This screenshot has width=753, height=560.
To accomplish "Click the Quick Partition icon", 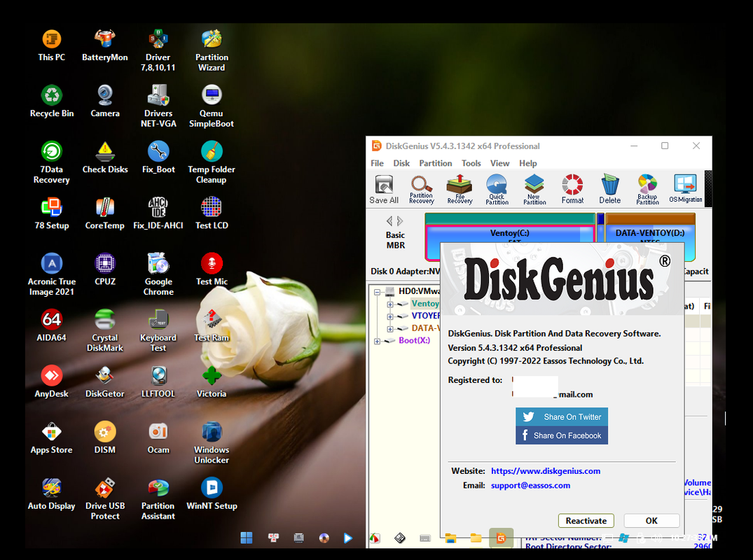I will (x=497, y=189).
